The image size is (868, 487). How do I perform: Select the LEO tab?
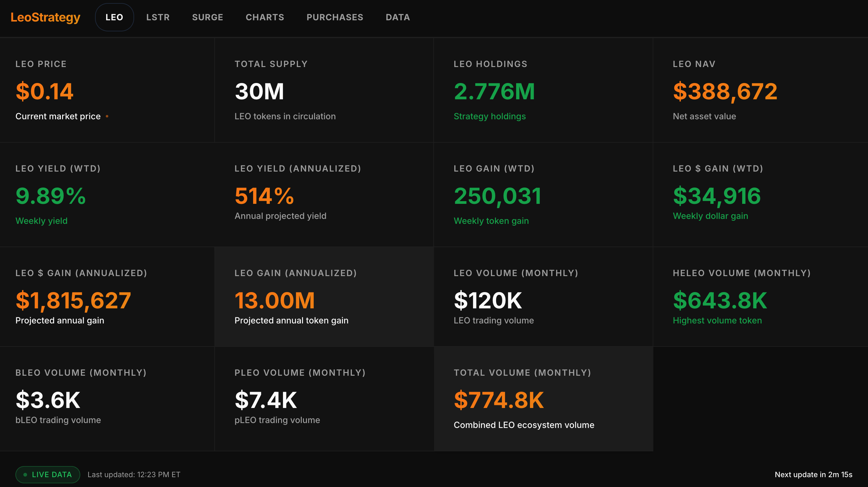(x=114, y=17)
